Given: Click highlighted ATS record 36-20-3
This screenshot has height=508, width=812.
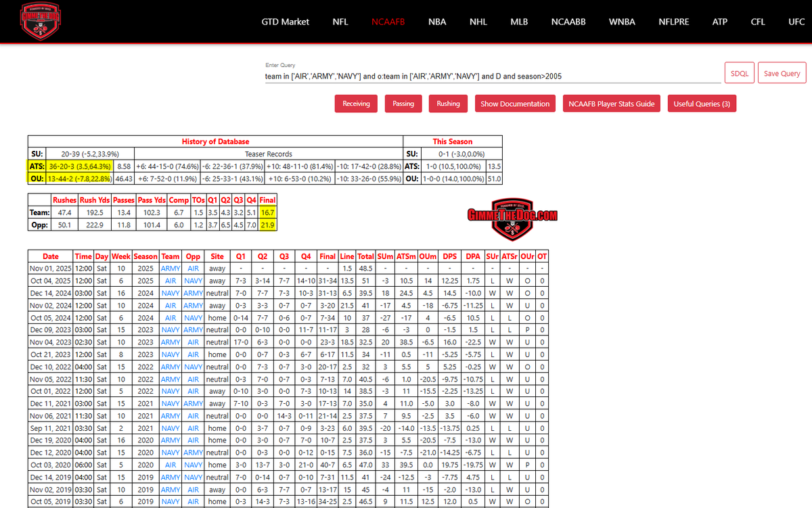Looking at the screenshot, I should coord(81,166).
